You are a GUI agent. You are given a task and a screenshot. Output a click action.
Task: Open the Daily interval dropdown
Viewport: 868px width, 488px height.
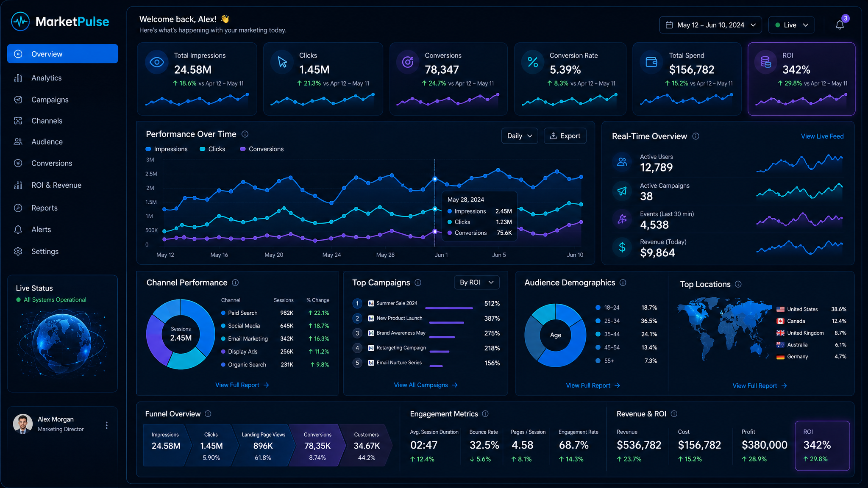point(519,136)
